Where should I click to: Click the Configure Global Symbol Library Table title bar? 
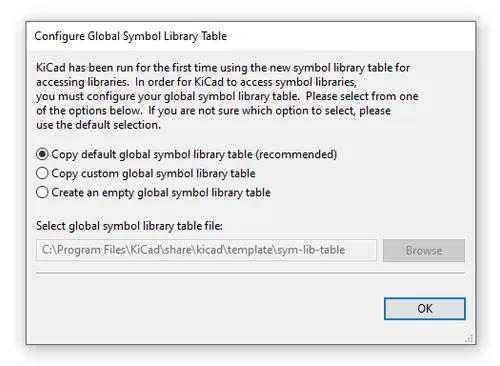click(x=251, y=36)
